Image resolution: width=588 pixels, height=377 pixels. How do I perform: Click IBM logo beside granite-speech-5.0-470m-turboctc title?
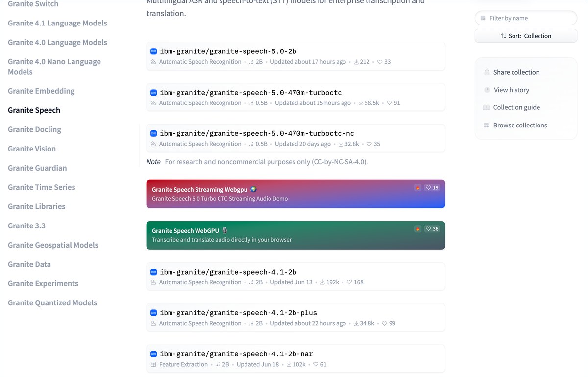153,93
